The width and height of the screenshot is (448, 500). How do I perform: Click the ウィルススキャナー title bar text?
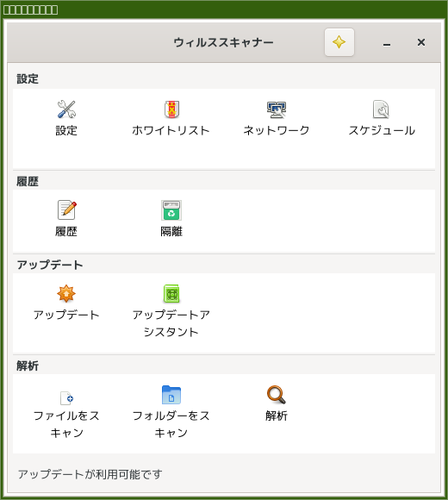point(223,42)
